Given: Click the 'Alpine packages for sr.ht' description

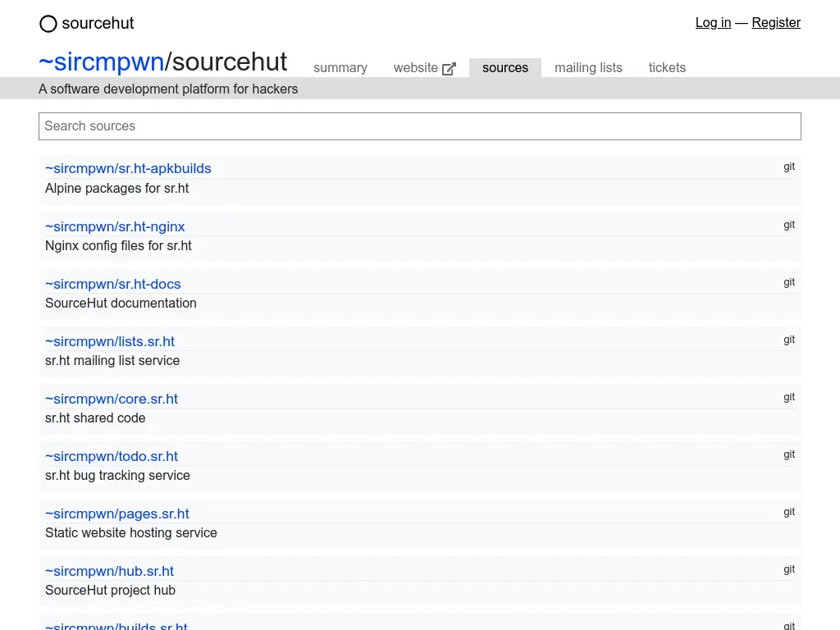Looking at the screenshot, I should (x=116, y=189).
